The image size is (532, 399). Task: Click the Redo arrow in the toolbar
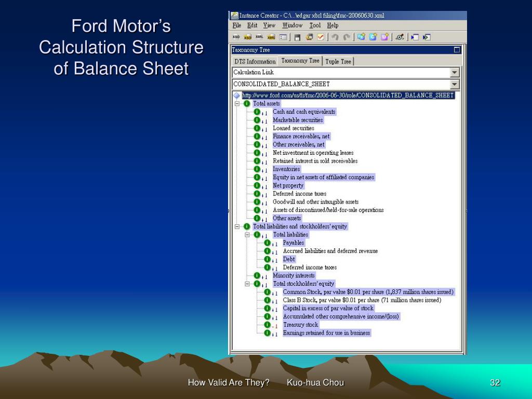(347, 37)
